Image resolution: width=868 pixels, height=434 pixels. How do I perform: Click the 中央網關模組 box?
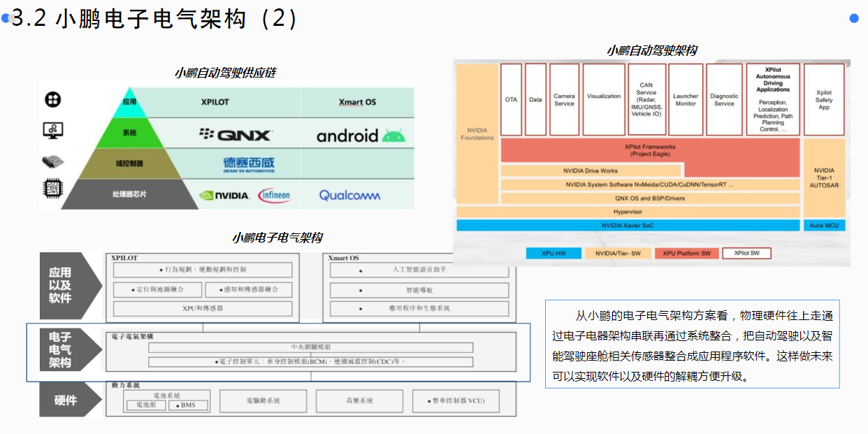tap(310, 347)
